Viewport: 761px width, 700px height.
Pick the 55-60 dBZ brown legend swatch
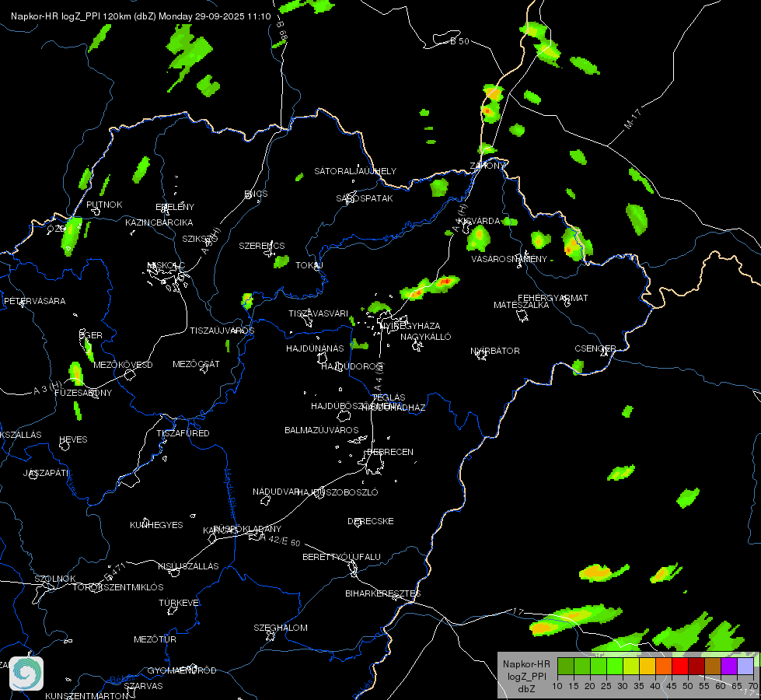(713, 667)
